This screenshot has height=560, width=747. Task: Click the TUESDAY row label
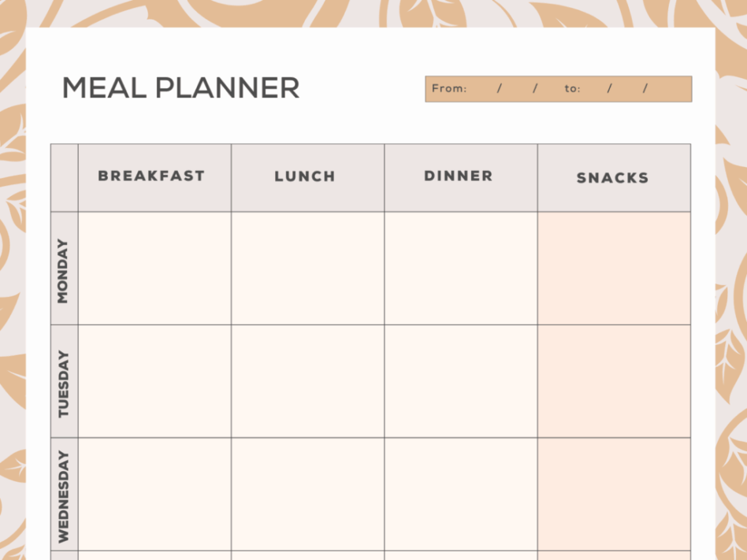pyautogui.click(x=63, y=384)
